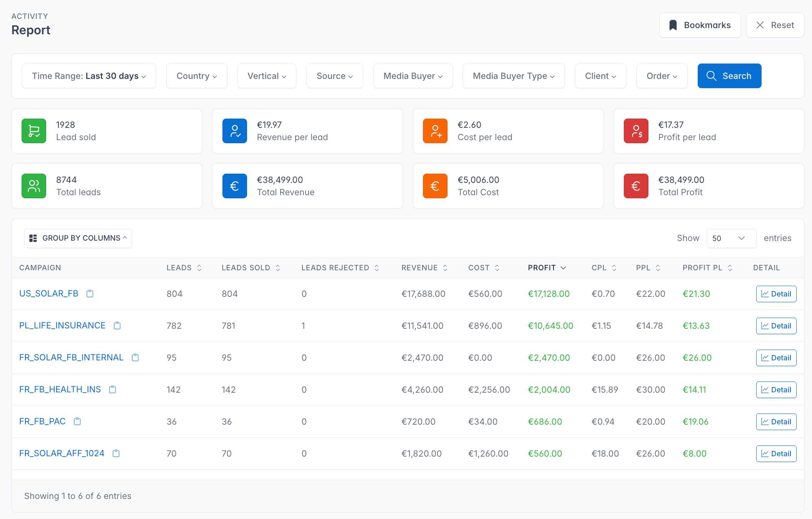Open the FR_SOLAR_AFF_1024 campaign link
This screenshot has height=519, width=812.
[x=62, y=454]
